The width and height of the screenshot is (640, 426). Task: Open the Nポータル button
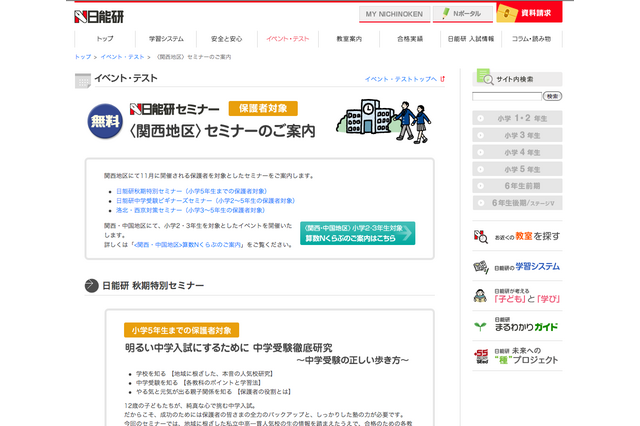(462, 14)
